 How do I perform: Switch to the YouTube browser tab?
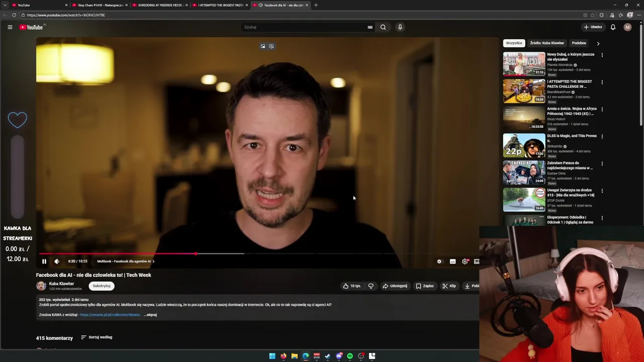[39, 5]
